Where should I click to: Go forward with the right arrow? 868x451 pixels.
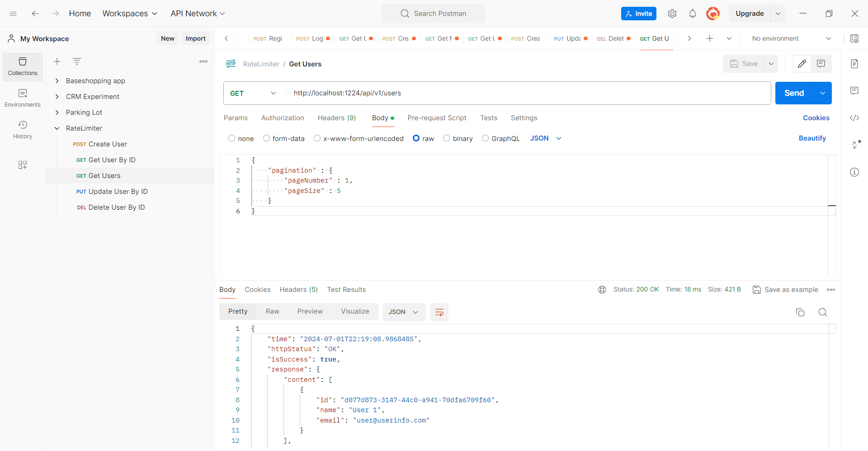(55, 14)
